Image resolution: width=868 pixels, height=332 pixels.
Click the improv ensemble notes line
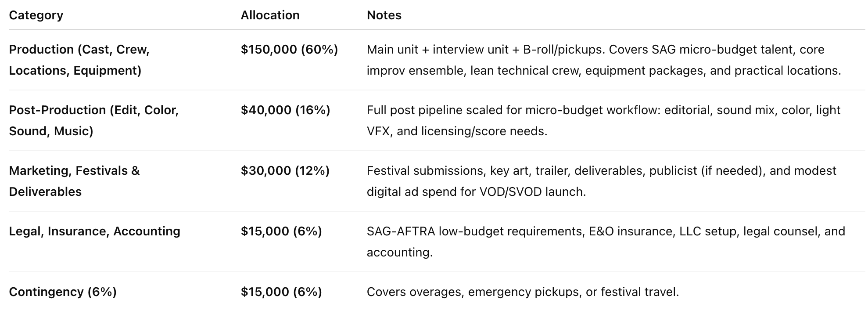(x=604, y=71)
